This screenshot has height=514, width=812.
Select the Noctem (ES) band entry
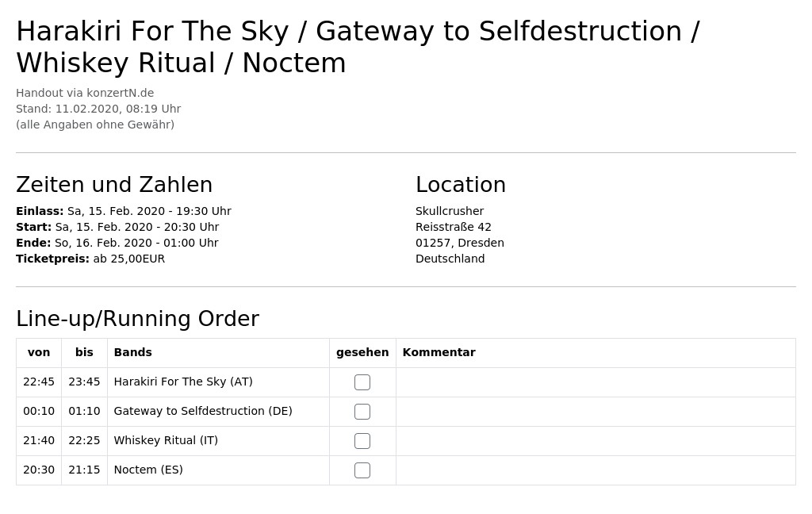click(148, 470)
